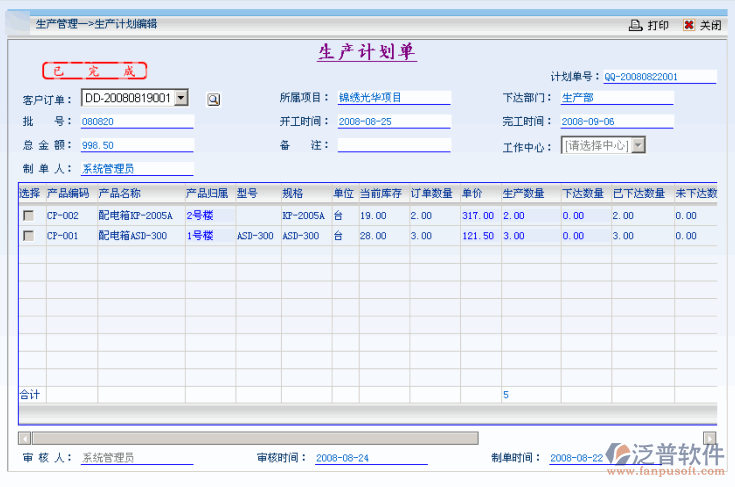Click the 计划单号 field QQ-20080822001
735x487 pixels.
[x=659, y=77]
